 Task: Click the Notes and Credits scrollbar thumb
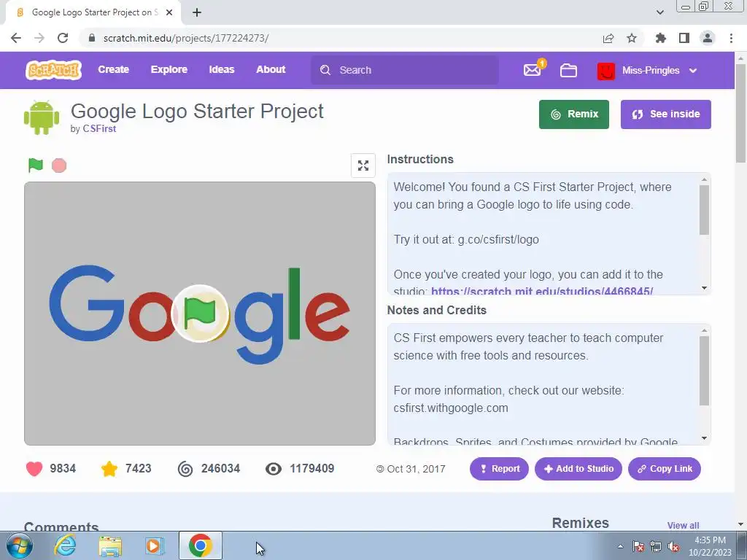pyautogui.click(x=704, y=371)
